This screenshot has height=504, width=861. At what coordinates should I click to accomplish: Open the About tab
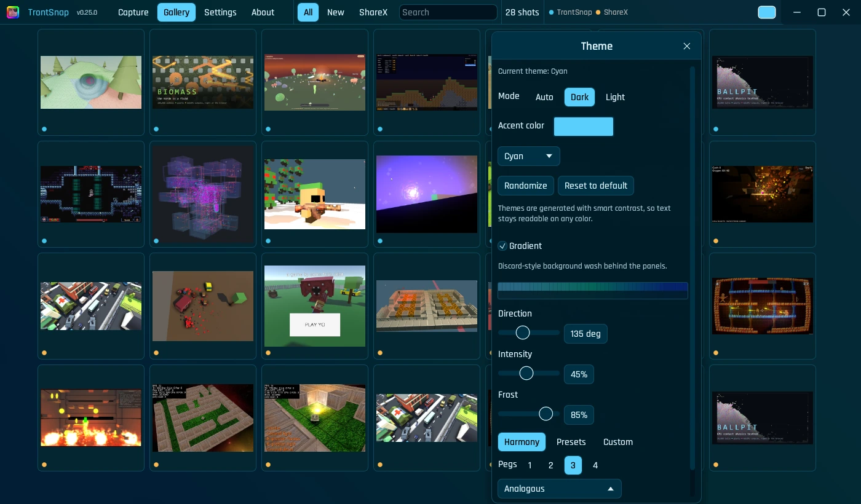tap(263, 12)
